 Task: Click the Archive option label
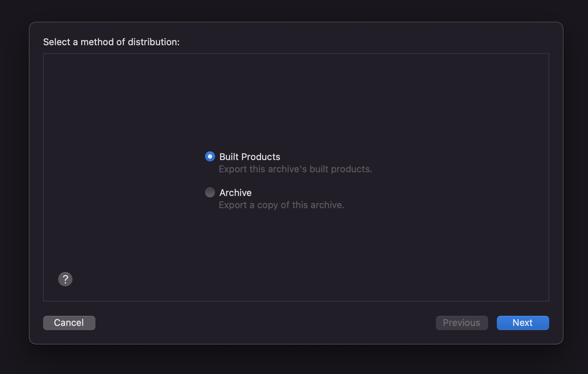tap(235, 192)
